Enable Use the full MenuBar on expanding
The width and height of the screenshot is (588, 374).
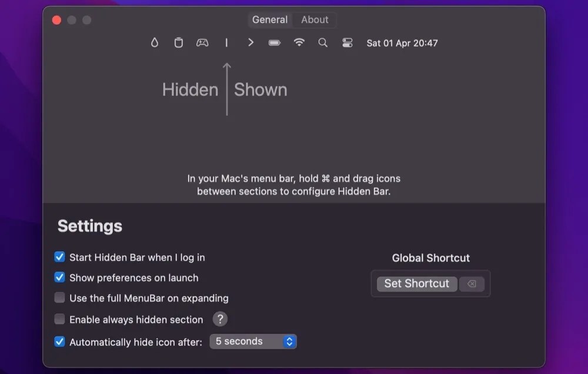click(x=59, y=298)
